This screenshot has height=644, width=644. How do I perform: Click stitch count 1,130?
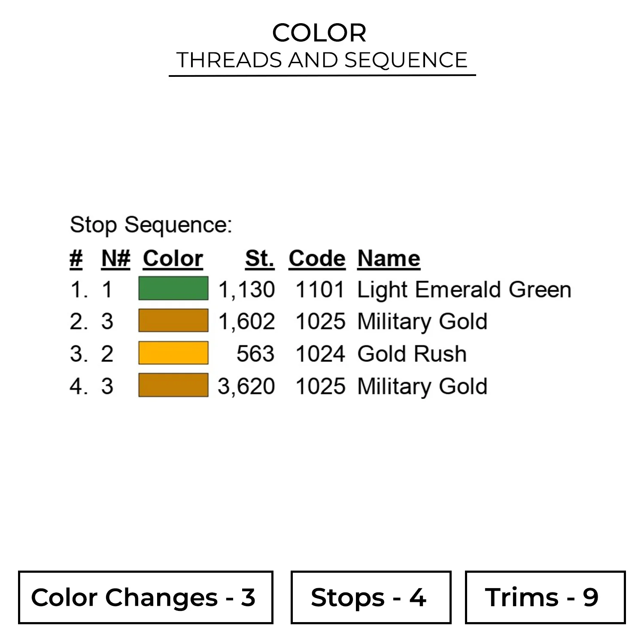pyautogui.click(x=247, y=289)
